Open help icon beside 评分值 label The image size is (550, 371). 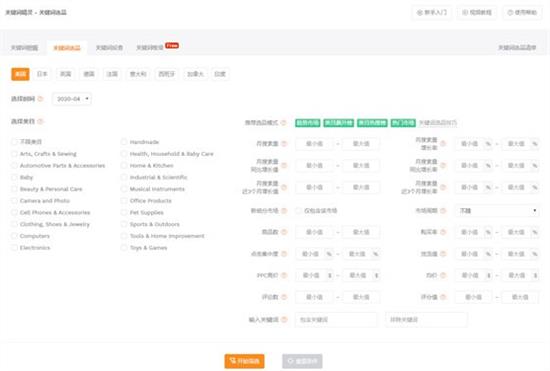443,297
